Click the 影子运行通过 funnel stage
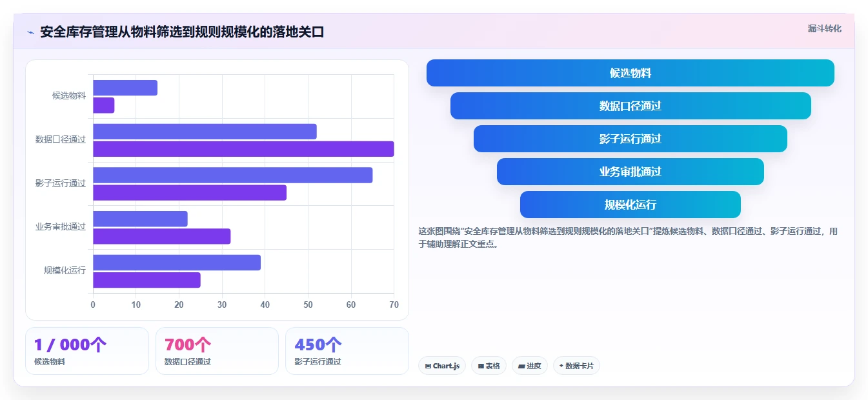This screenshot has height=400, width=868. (631, 139)
